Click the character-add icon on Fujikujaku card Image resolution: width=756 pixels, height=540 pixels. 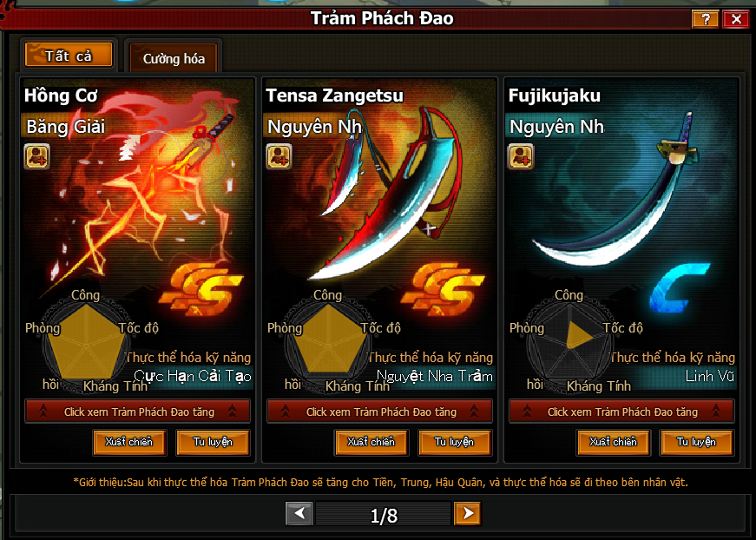(x=521, y=156)
